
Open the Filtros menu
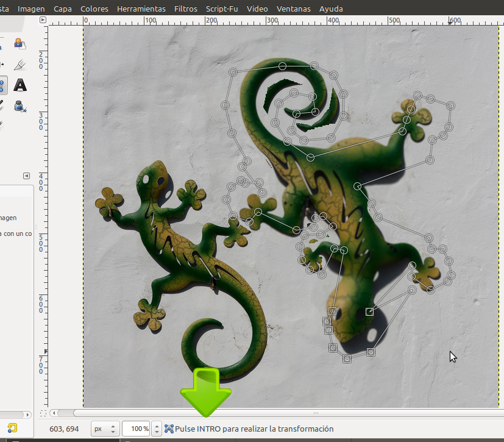pos(185,9)
